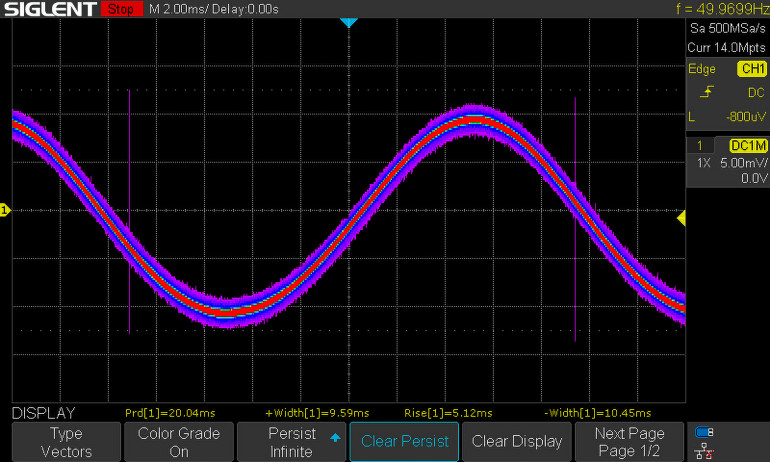Go to Next Page of Display menu
This screenshot has height=462, width=770.
click(x=629, y=441)
